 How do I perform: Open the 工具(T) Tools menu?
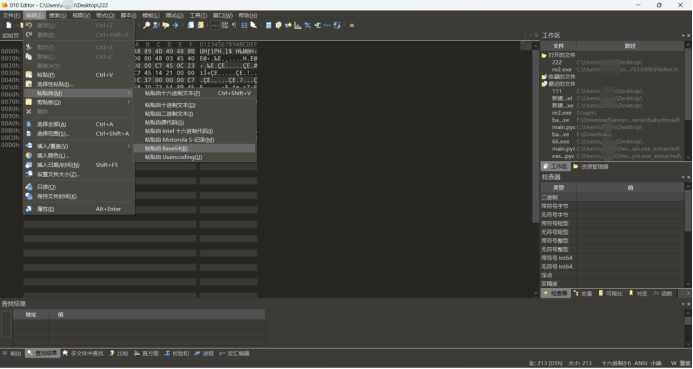198,15
